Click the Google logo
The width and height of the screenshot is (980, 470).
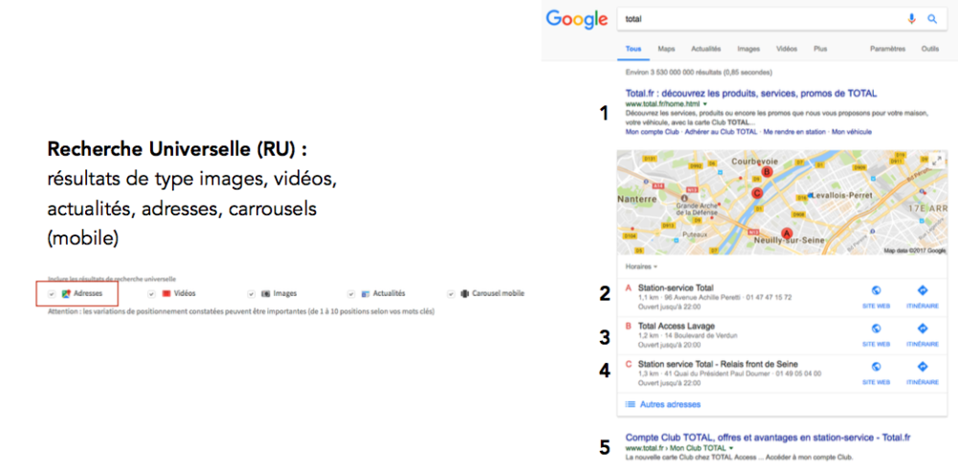(x=576, y=19)
